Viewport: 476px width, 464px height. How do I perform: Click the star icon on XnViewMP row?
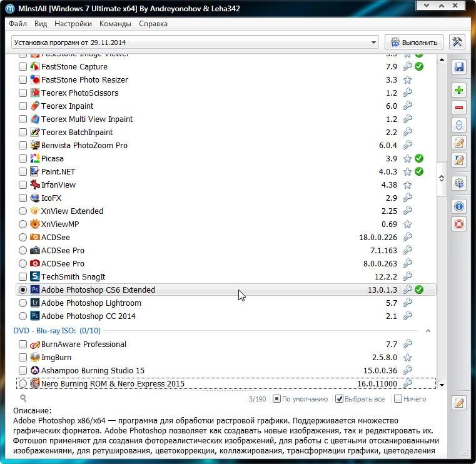[407, 224]
